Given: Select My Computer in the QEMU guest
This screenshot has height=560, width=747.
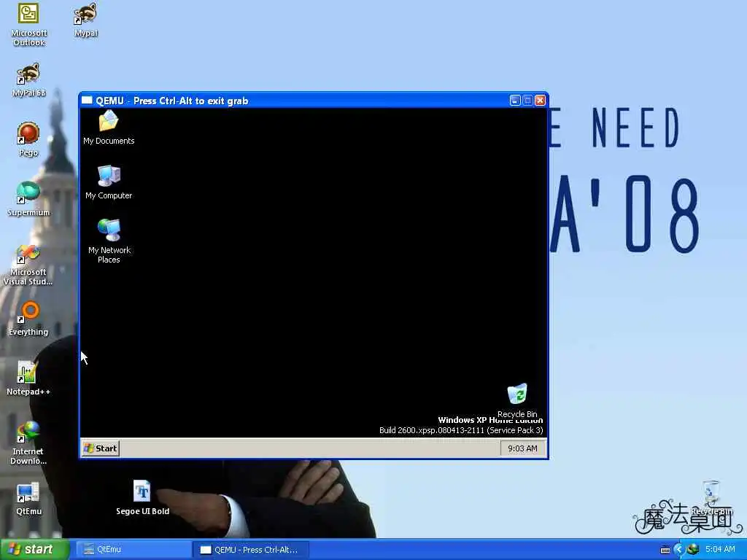Looking at the screenshot, I should tap(109, 182).
